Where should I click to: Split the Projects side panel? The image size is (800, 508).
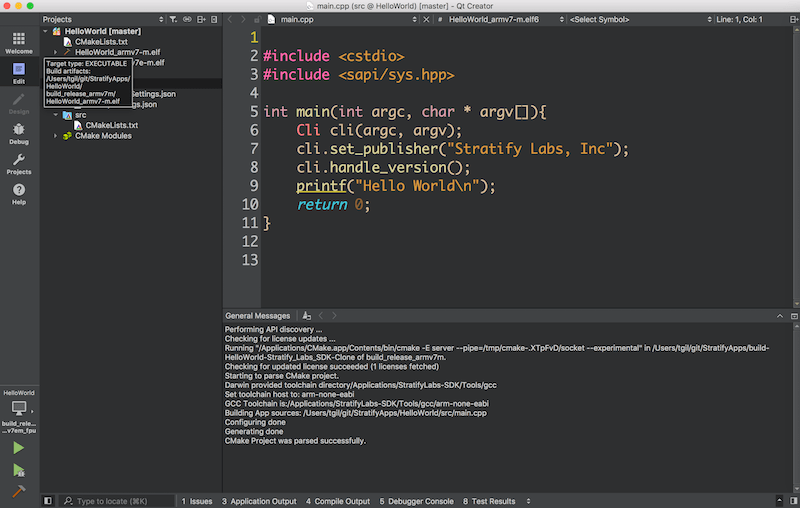click(x=201, y=19)
